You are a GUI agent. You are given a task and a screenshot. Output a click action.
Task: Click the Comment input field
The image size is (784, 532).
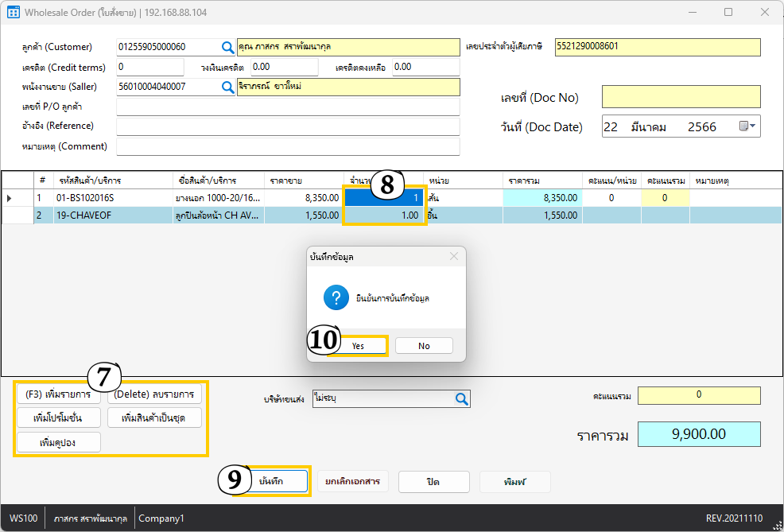pyautogui.click(x=288, y=146)
